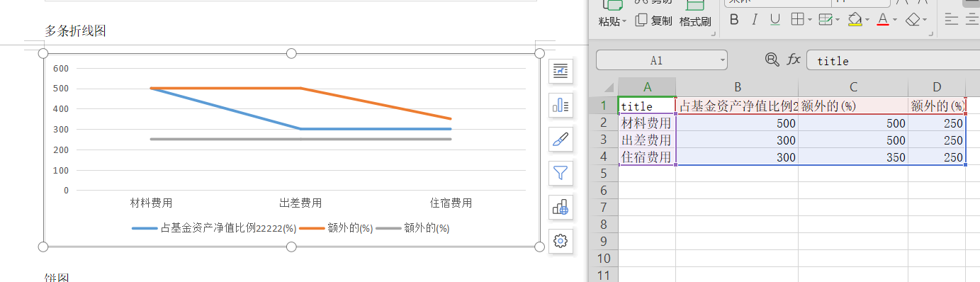Select cell A3 出差费用
The image size is (980, 282).
[647, 140]
